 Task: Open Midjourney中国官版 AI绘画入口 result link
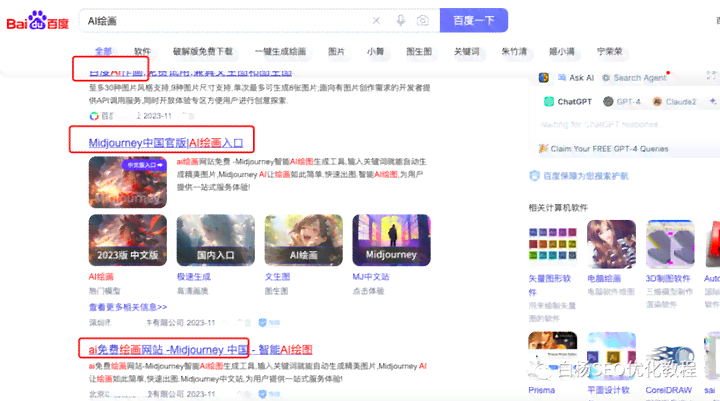[x=166, y=143]
